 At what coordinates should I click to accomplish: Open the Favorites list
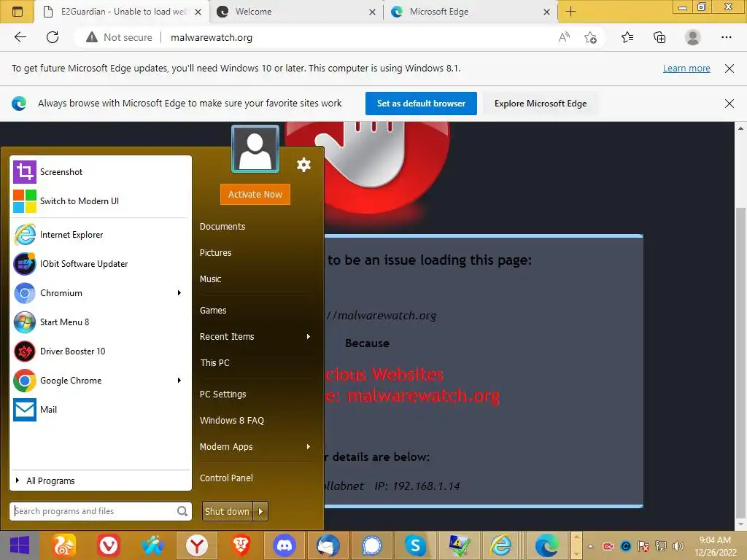pos(627,37)
